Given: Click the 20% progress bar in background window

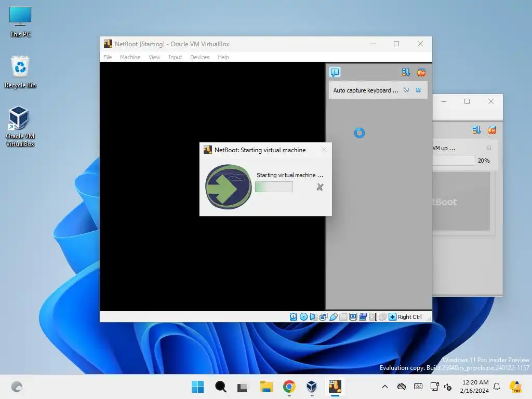Looking at the screenshot, I should pos(454,161).
